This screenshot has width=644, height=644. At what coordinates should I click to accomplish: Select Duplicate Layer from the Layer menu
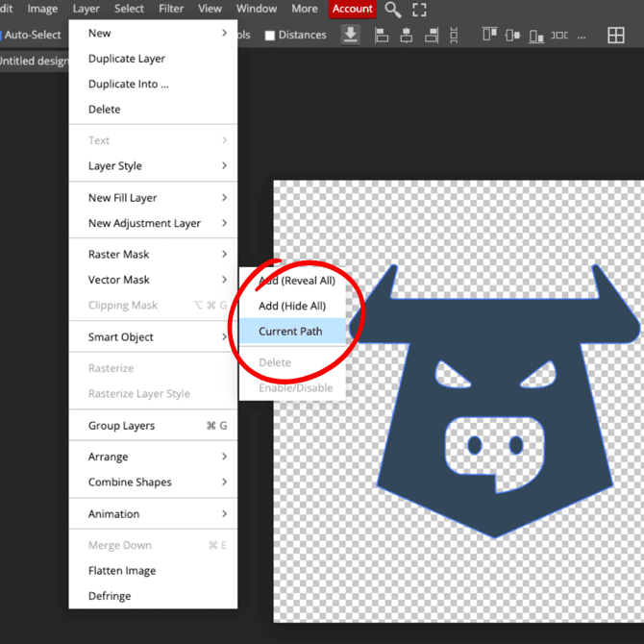[127, 59]
